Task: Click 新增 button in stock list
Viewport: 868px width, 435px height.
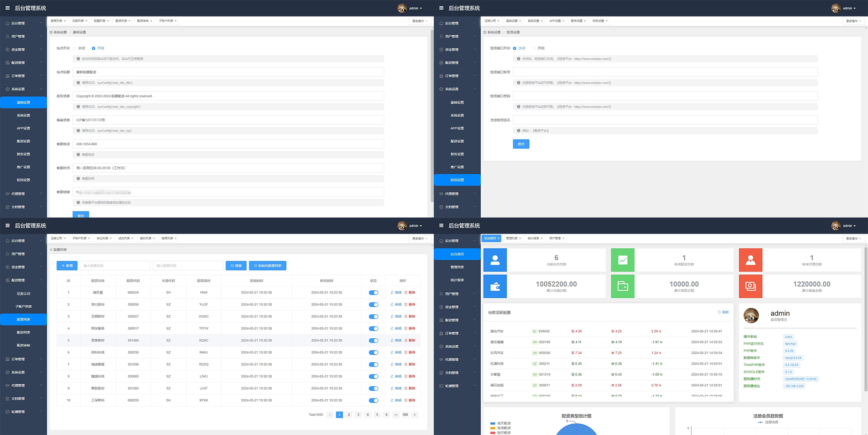Action: (67, 266)
